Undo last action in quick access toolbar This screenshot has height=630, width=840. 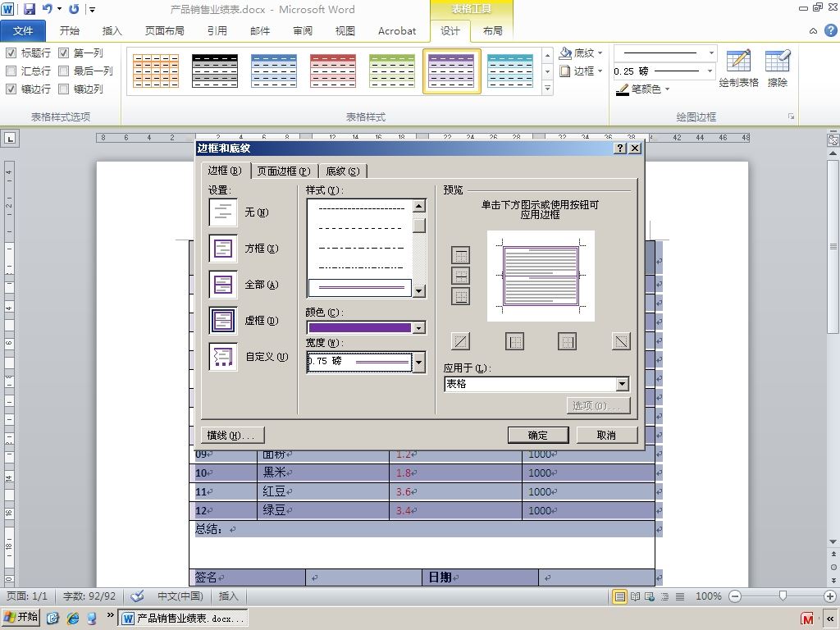point(48,8)
